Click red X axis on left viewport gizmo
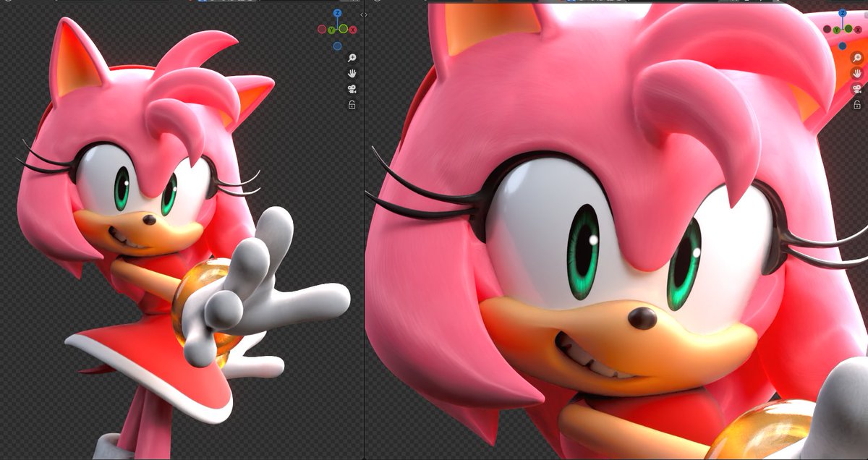Image resolution: width=868 pixels, height=460 pixels. pos(353,30)
